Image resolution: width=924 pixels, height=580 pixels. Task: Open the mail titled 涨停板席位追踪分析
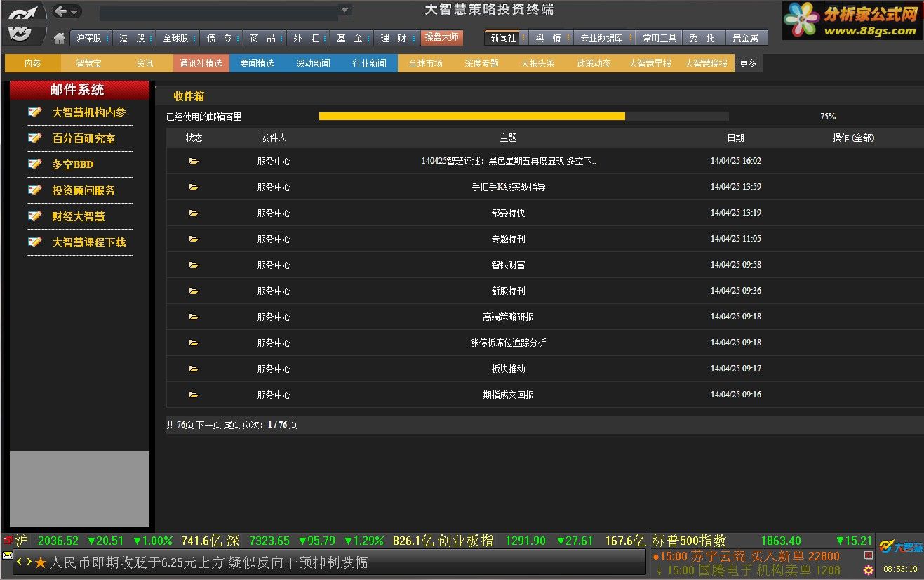[509, 343]
